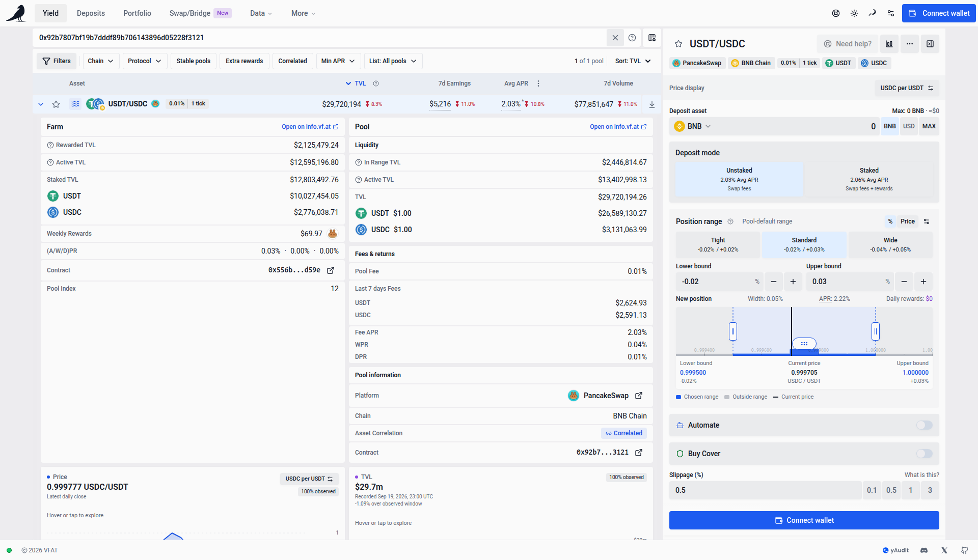The width and height of the screenshot is (978, 560).
Task: Download icon on USDT/USDC row
Action: point(652,104)
